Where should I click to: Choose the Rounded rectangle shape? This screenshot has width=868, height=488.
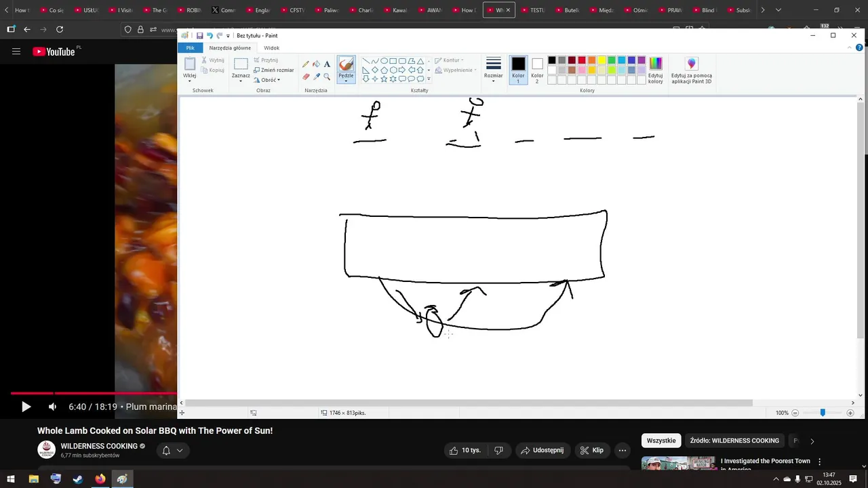click(x=402, y=61)
